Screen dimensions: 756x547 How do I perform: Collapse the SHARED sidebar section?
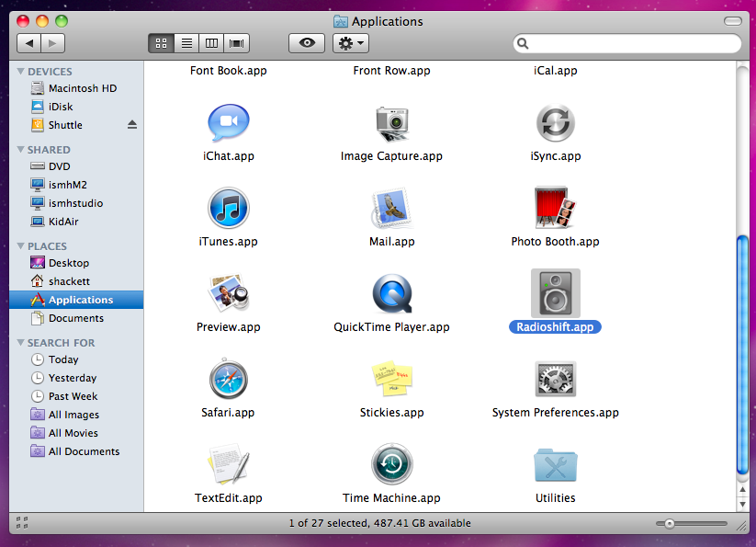[x=21, y=150]
